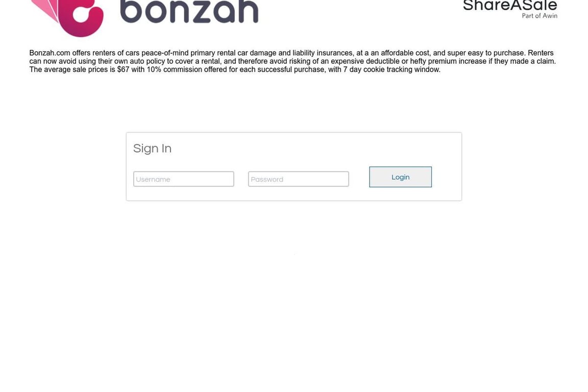This screenshot has width=588, height=392.
Task: Click the bonzah wordmark text logo
Action: (189, 11)
